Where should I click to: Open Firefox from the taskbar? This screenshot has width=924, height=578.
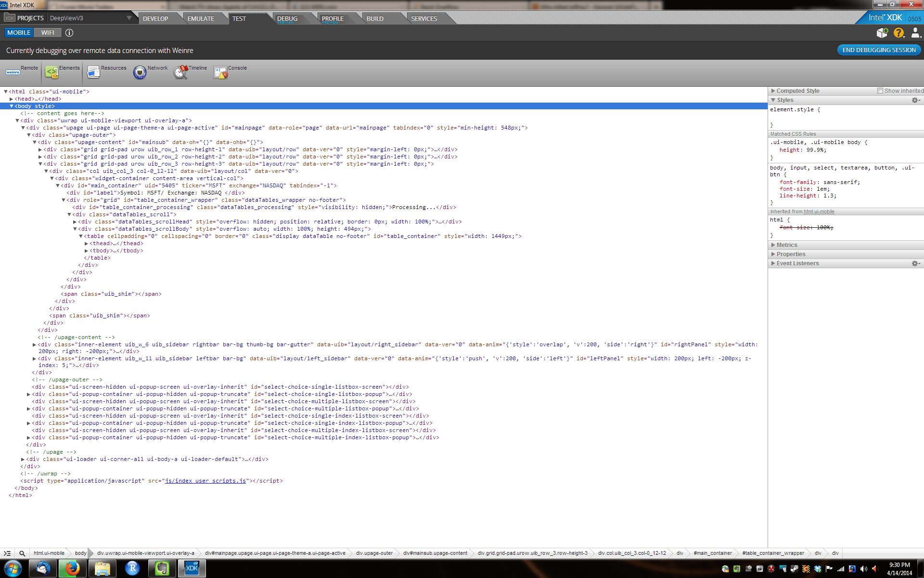pyautogui.click(x=72, y=569)
